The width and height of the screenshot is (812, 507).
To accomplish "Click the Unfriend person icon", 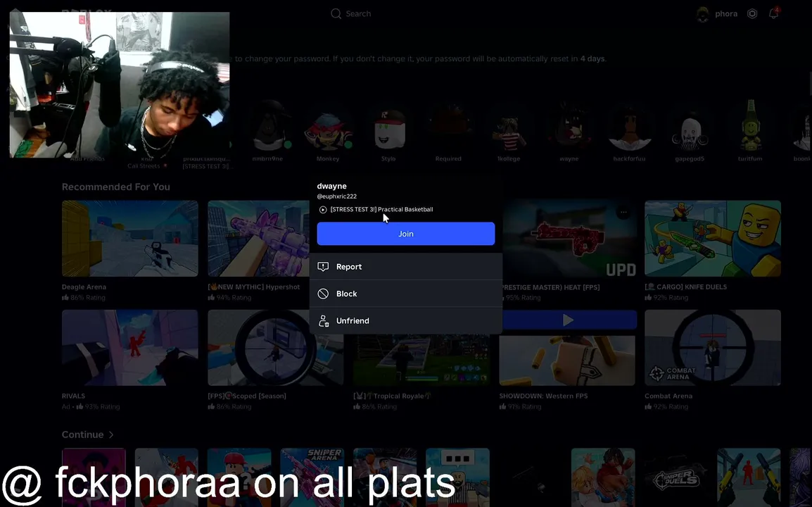I will point(323,321).
